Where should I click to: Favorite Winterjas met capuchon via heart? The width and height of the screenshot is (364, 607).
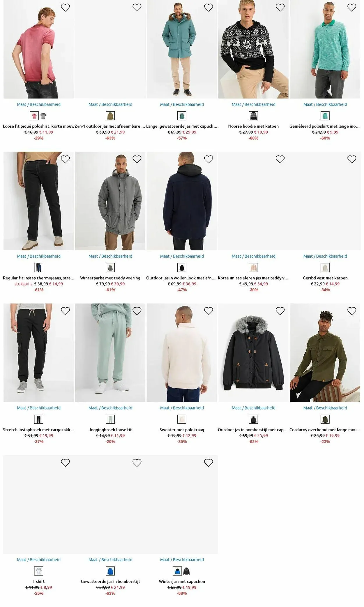(208, 463)
